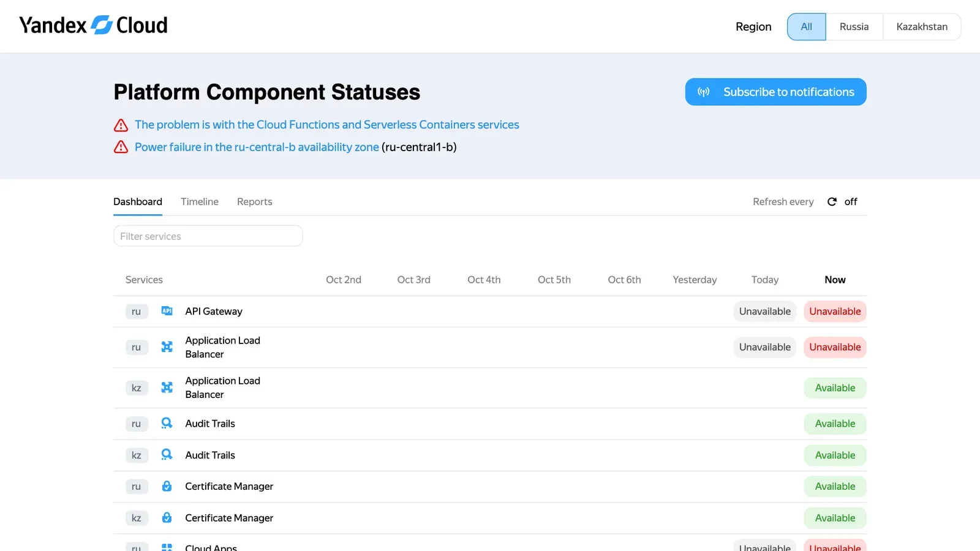Screen dimensions: 980x551
Task: Open the Cloud Functions and Serverless Containers problem link
Action: [327, 125]
